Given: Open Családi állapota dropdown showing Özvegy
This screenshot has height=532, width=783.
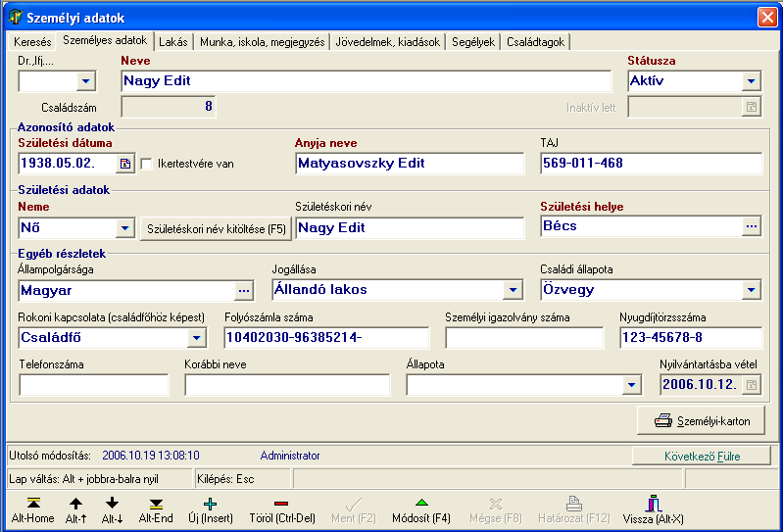Looking at the screenshot, I should coord(751,290).
